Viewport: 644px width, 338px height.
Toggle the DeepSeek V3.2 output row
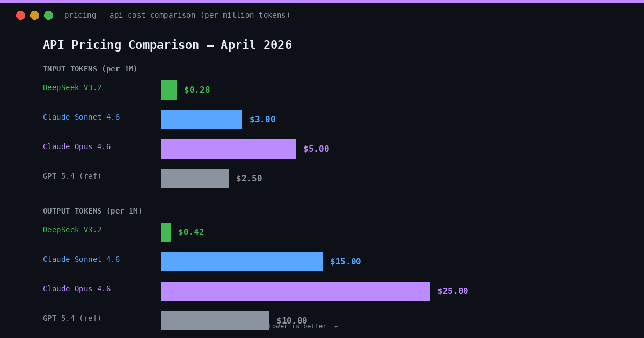(x=72, y=230)
